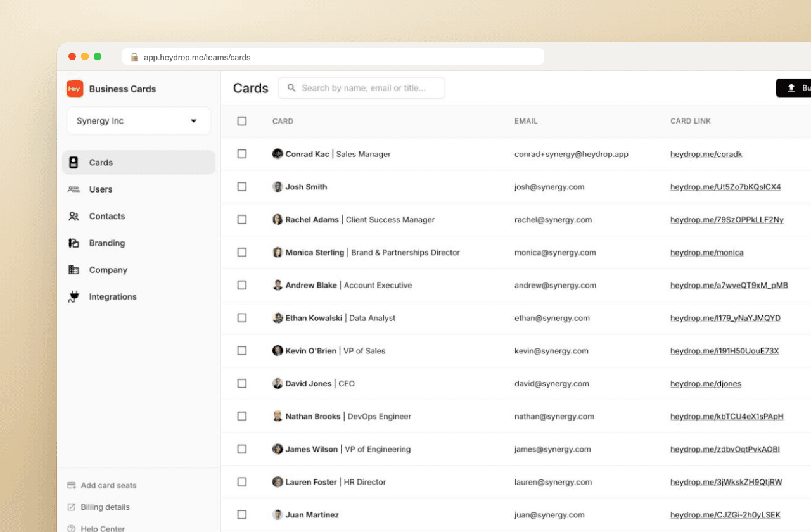
Task: Click the Billing details external-link icon
Action: tap(72, 507)
